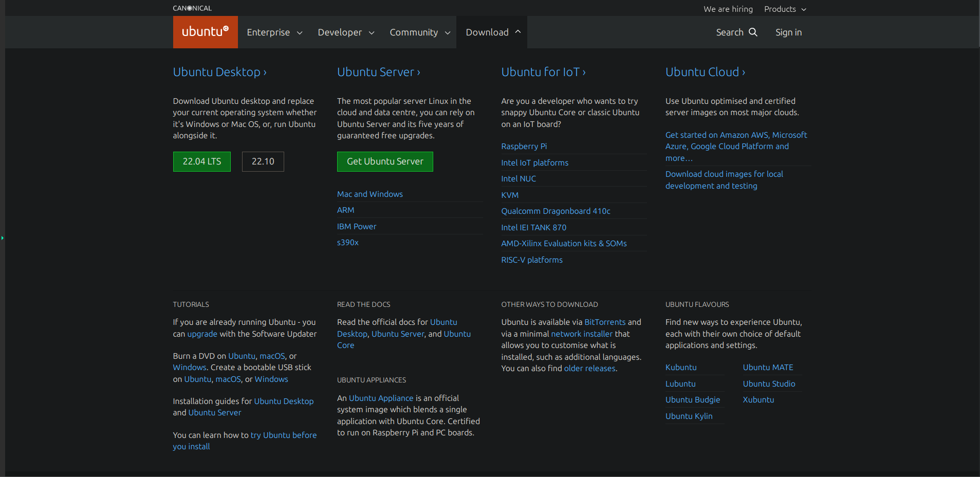This screenshot has height=477, width=980.
Task: Visit the We are hiring link
Action: pos(728,9)
